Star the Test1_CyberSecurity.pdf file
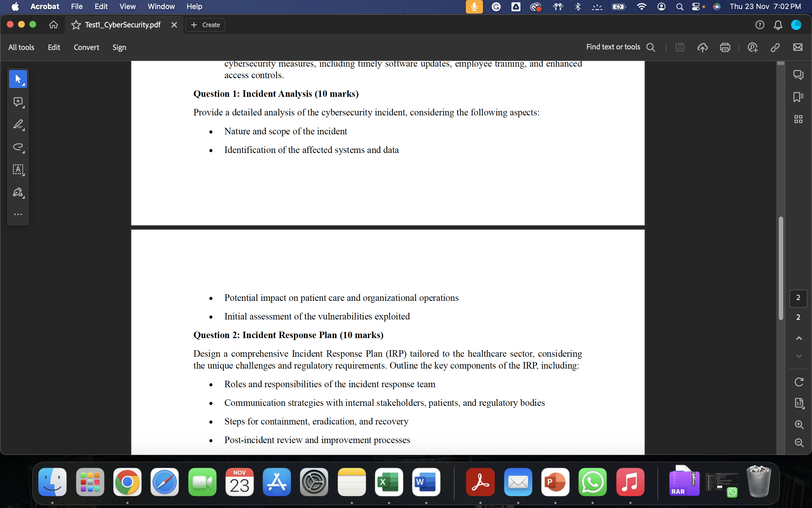The image size is (812, 508). point(76,25)
